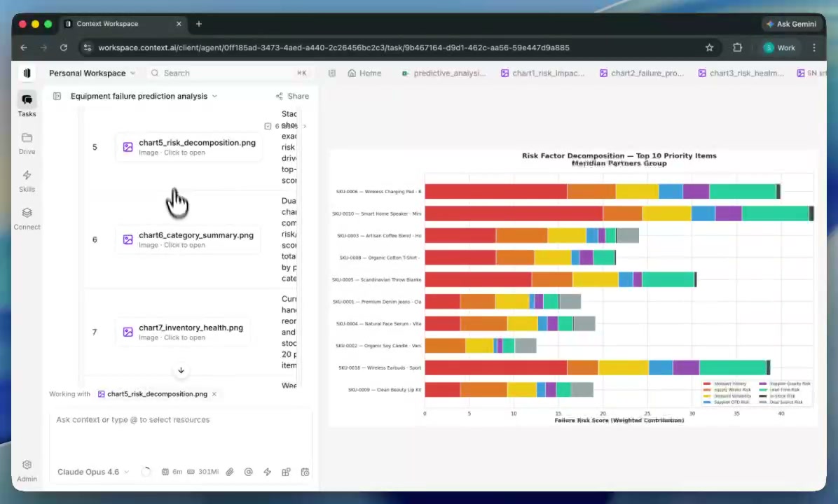Expand Equipment failure prediction analysis title menu
Screen dimensions: 838x504
point(144,96)
